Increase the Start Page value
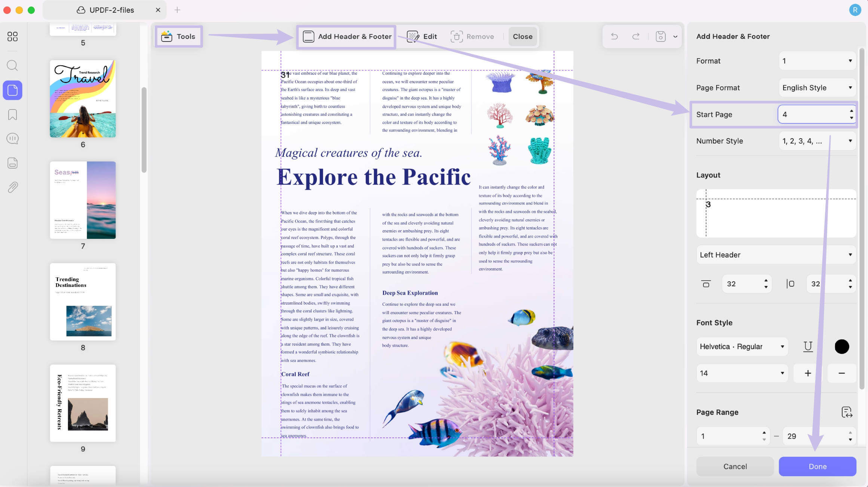Viewport: 868px width, 487px height. [852, 111]
